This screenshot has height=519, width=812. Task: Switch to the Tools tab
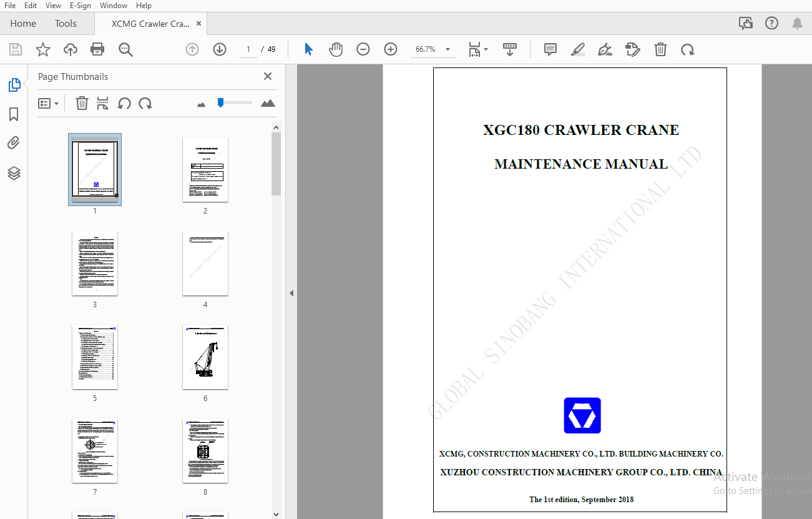point(66,24)
